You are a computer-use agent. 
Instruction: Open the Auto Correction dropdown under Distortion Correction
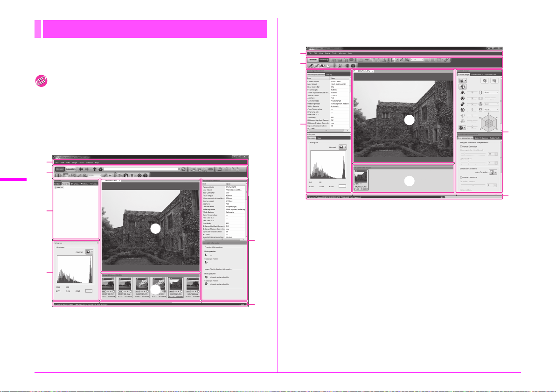tap(493, 172)
